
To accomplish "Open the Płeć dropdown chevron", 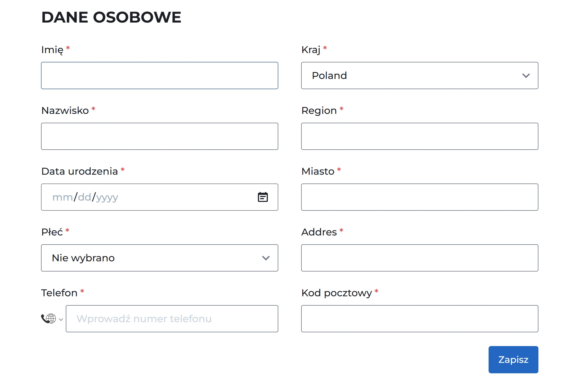I will tap(265, 258).
